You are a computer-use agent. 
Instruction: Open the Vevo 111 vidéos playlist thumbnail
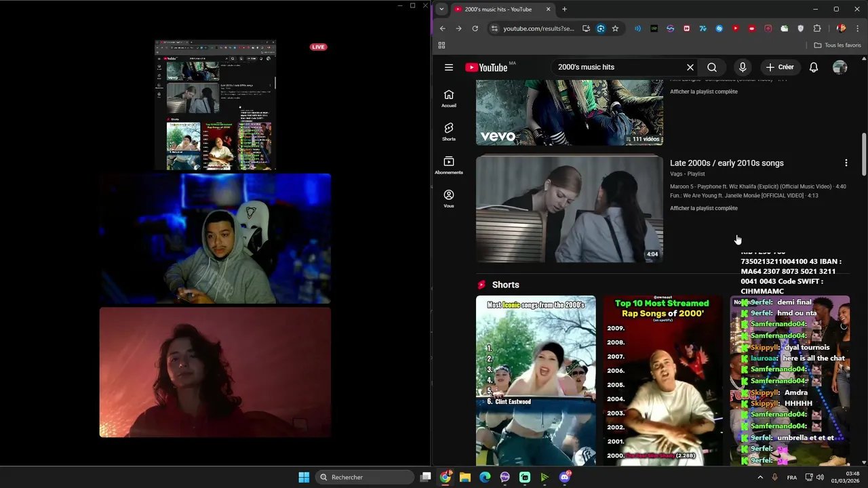tap(570, 113)
